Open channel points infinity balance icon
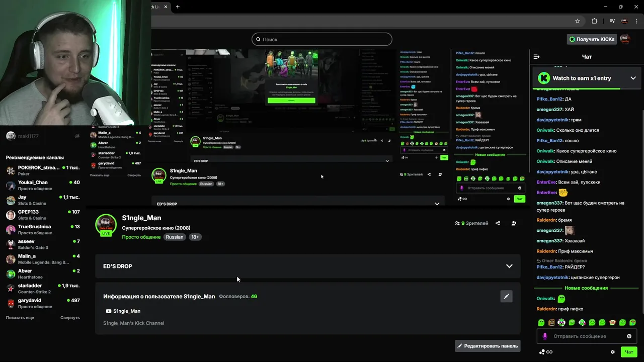The image size is (644, 362). (x=546, y=352)
